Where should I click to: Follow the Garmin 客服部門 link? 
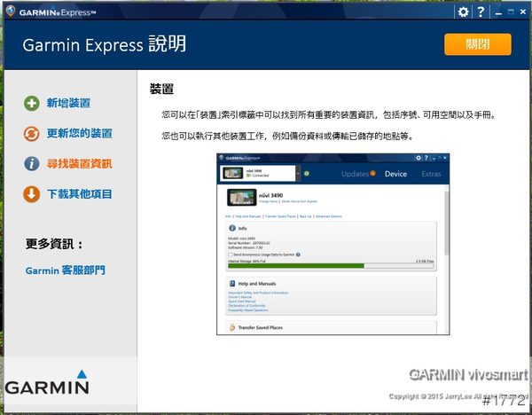point(65,270)
